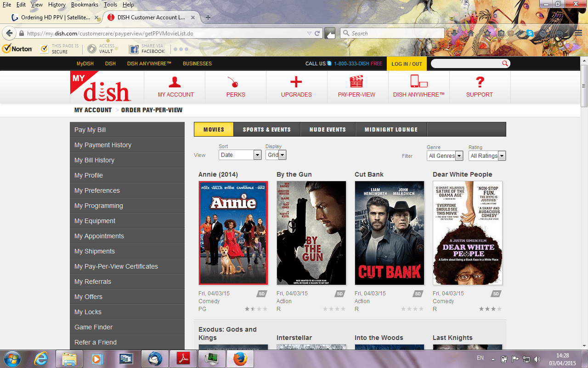Viewport: 588px width, 368px height.
Task: Click the Dear White People poster
Action: coord(468,233)
